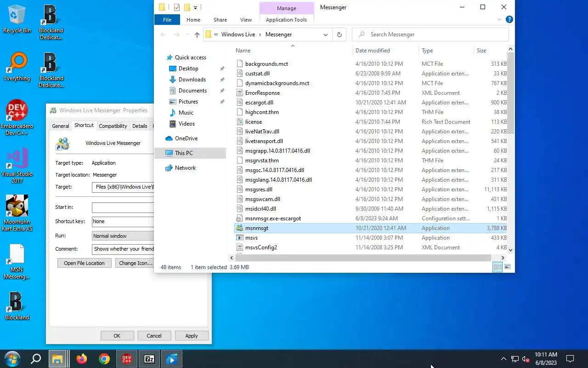
Task: Select the MSN Messenger file on desktop
Action: tap(17, 261)
